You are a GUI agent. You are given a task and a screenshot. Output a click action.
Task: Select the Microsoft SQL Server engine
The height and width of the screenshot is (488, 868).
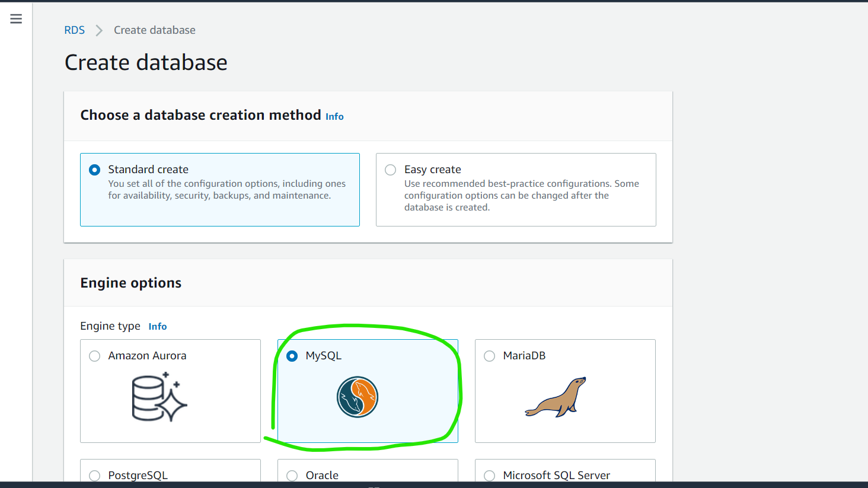click(489, 475)
